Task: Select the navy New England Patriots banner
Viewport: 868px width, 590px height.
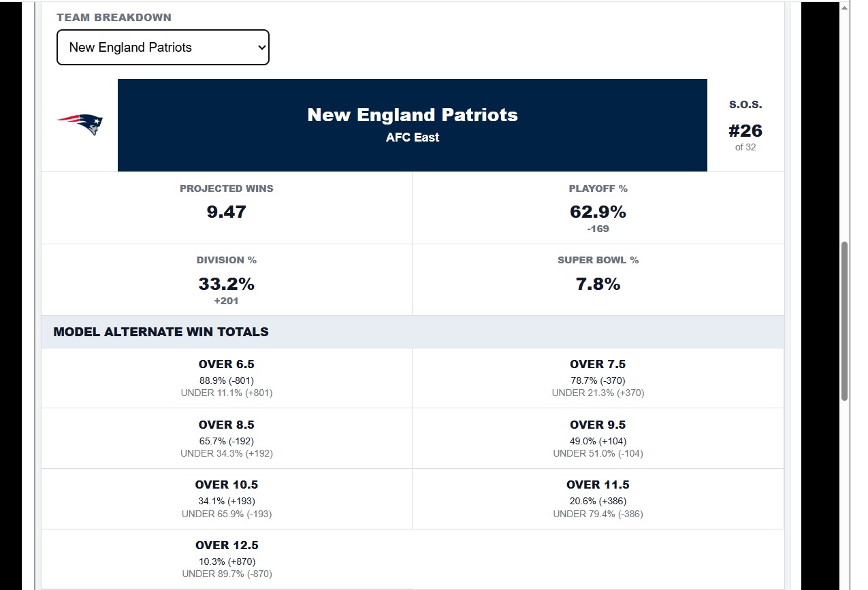Action: (x=413, y=125)
